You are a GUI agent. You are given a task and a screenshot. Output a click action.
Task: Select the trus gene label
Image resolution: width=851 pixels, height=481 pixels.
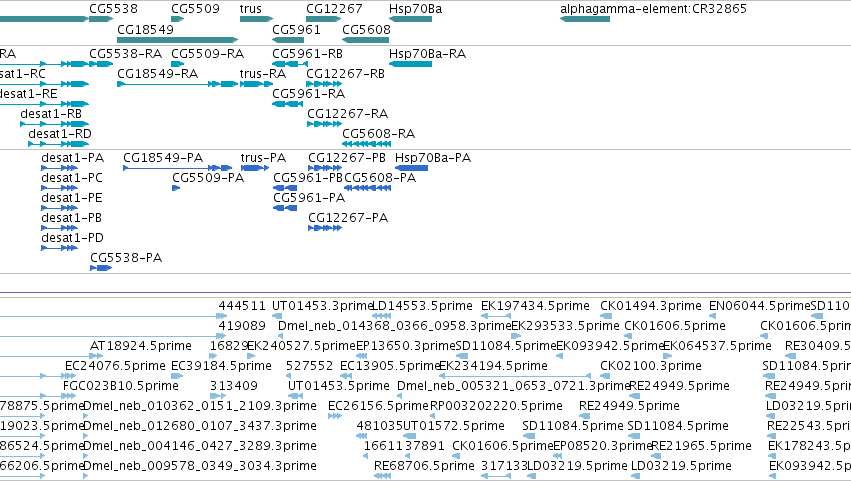tap(251, 9)
